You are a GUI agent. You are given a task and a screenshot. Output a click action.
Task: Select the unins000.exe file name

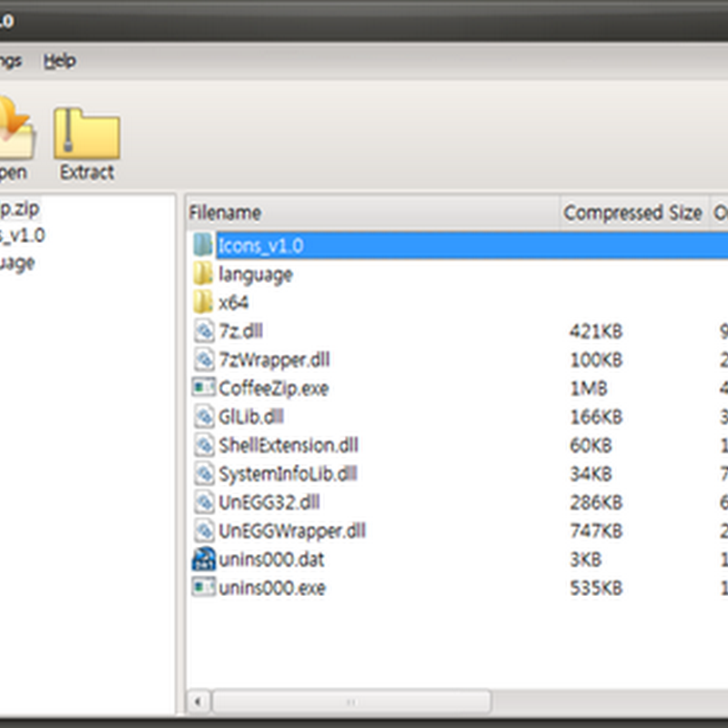click(x=272, y=588)
